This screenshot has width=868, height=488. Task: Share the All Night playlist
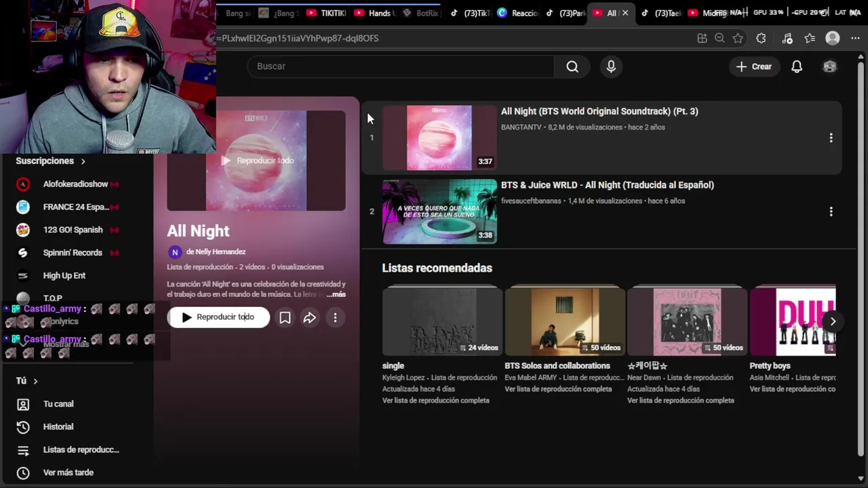coord(310,317)
